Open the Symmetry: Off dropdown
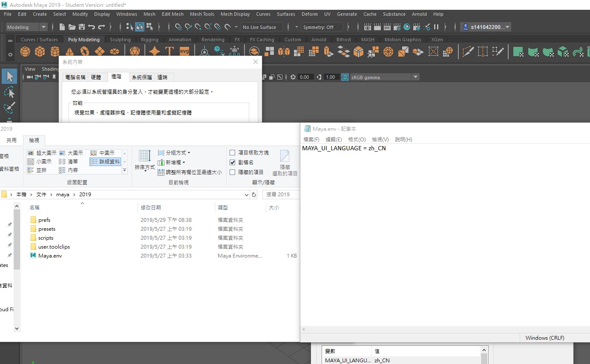Screen dimensions: 590x364 point(322,27)
